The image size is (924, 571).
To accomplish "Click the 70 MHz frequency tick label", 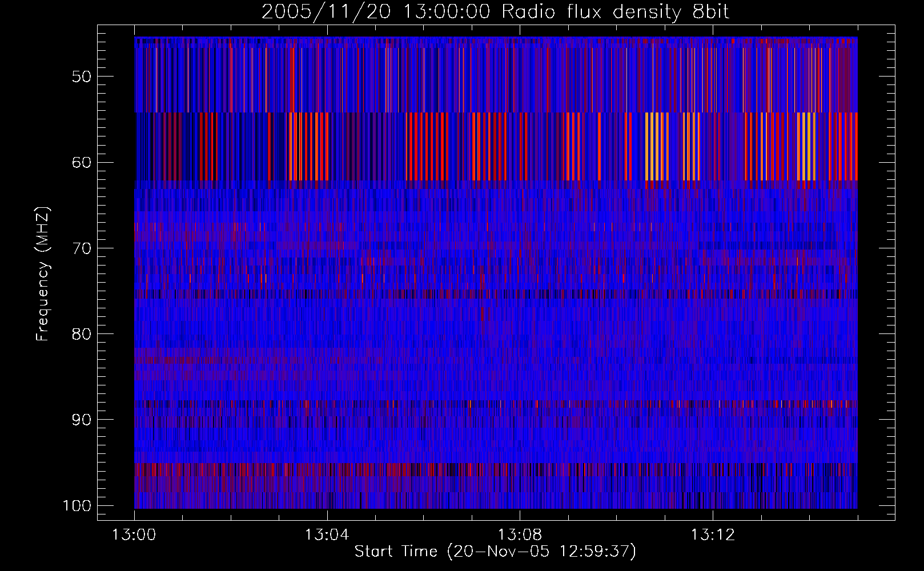I will [x=81, y=248].
